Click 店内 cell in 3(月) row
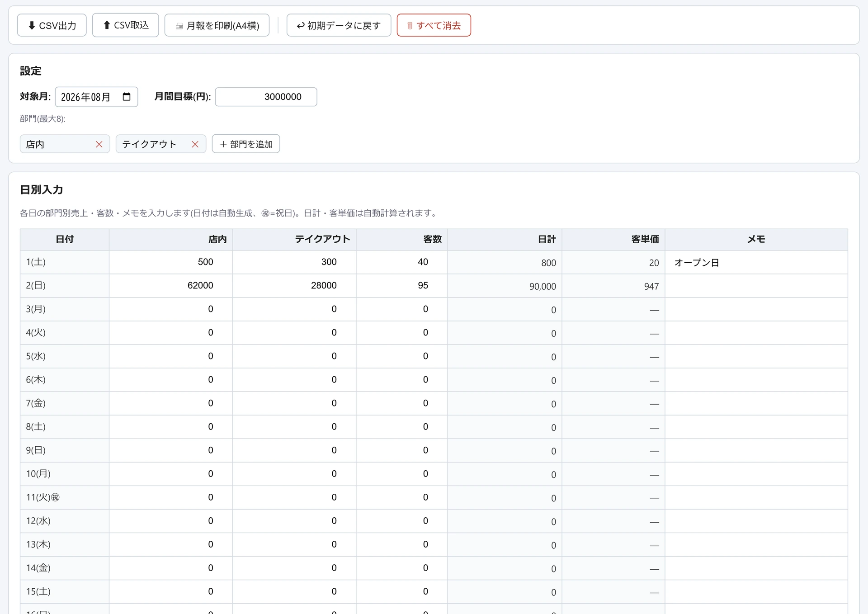This screenshot has height=614, width=868. pyautogui.click(x=171, y=309)
